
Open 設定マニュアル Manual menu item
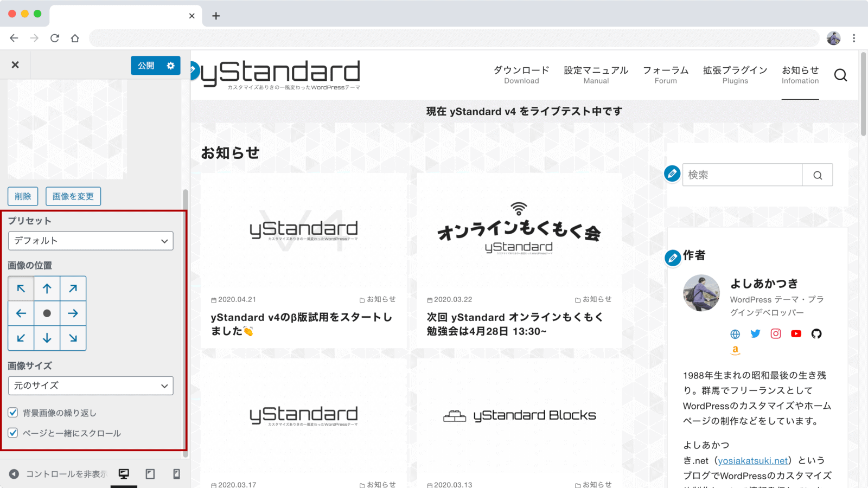596,75
